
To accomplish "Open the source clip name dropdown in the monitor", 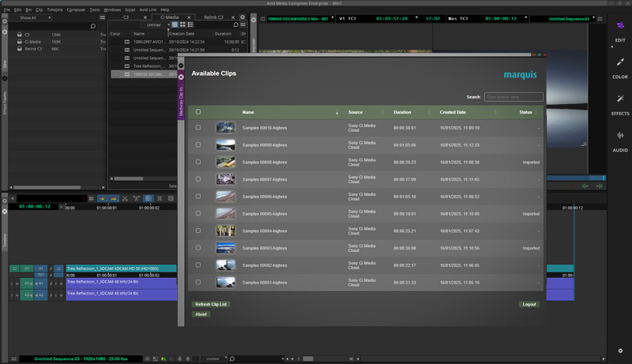I will point(333,18).
